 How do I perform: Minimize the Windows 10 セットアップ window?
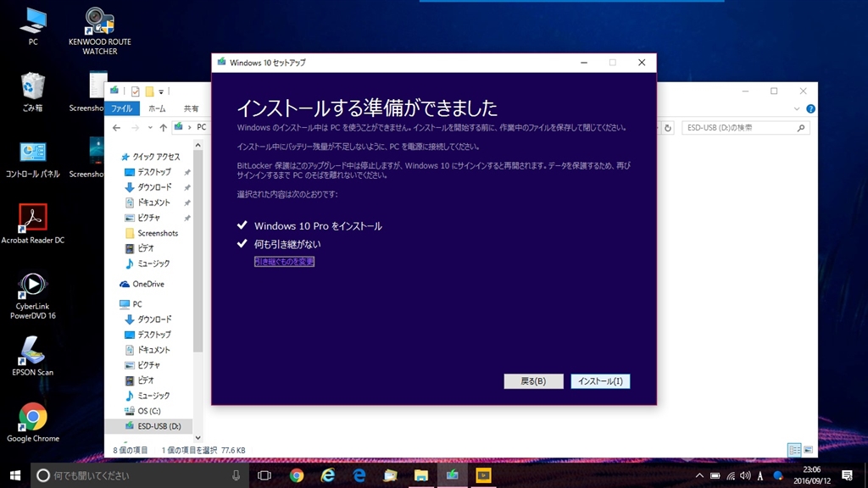583,63
